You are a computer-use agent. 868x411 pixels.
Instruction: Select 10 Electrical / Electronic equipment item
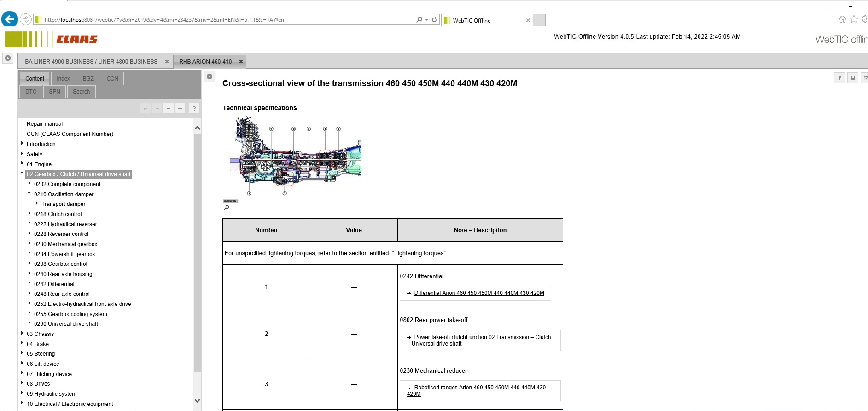click(70, 404)
